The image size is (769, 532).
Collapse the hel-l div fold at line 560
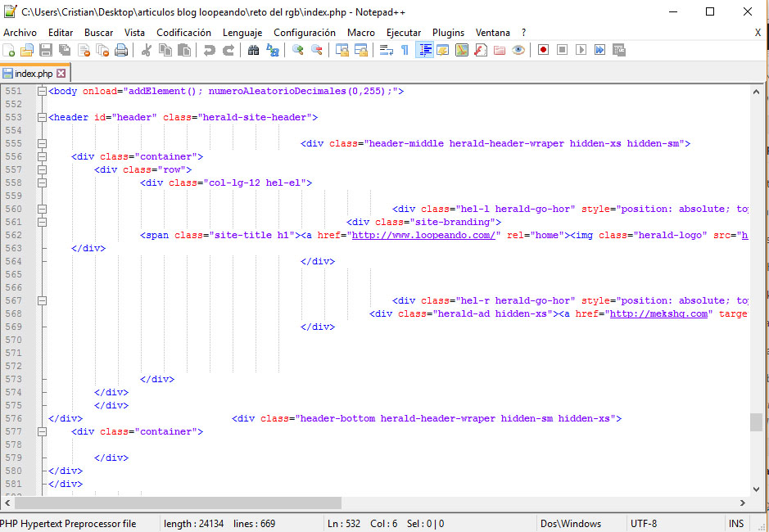click(x=43, y=209)
